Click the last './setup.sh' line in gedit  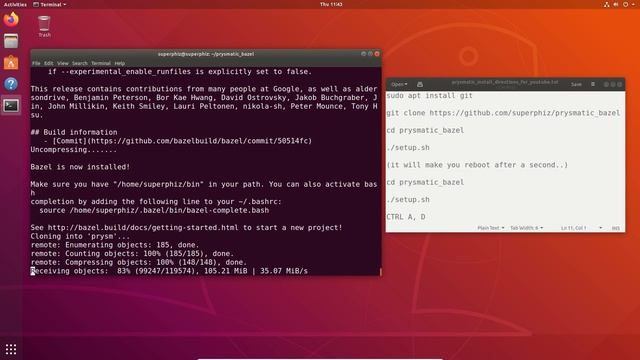[408, 200]
